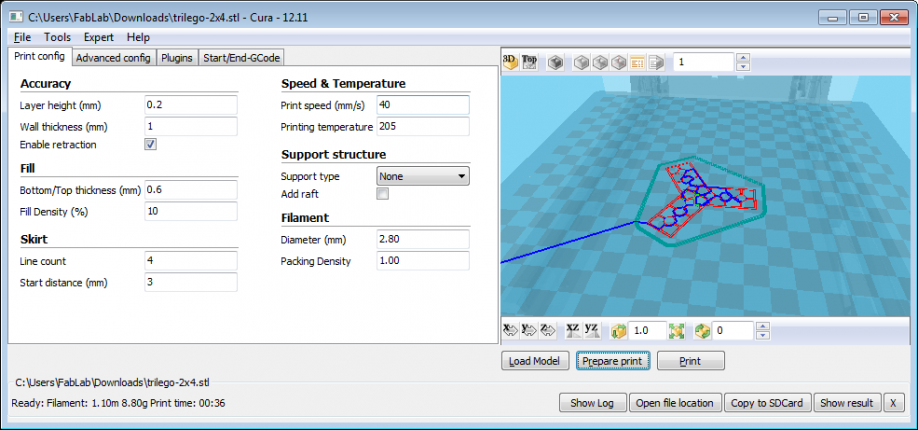Screen dimensions: 918x430
Task: Open the File menu
Action: pos(22,37)
